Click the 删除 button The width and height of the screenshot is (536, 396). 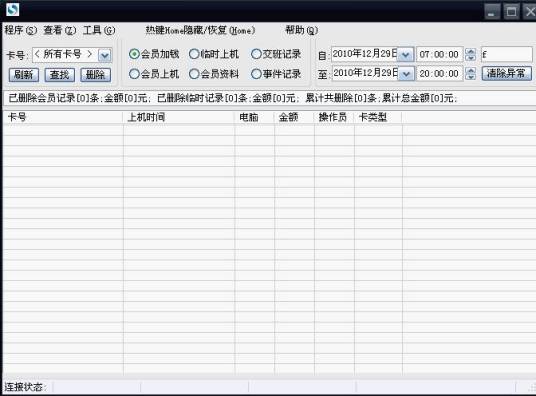(x=95, y=75)
